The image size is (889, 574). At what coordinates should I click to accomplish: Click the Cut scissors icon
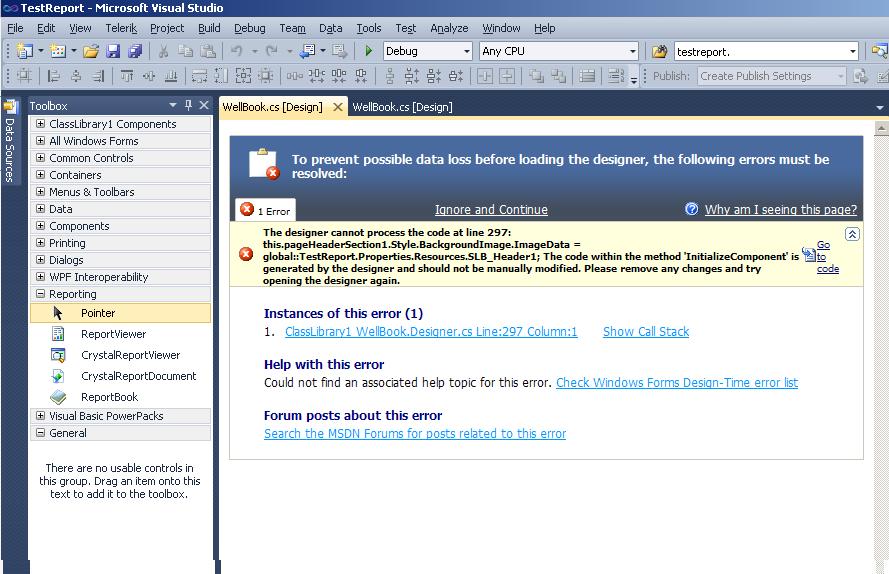(x=163, y=51)
